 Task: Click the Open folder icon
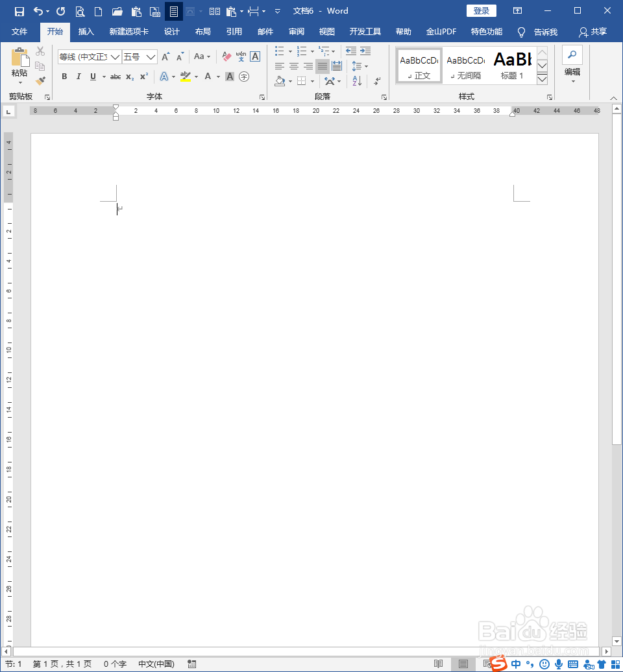point(117,12)
